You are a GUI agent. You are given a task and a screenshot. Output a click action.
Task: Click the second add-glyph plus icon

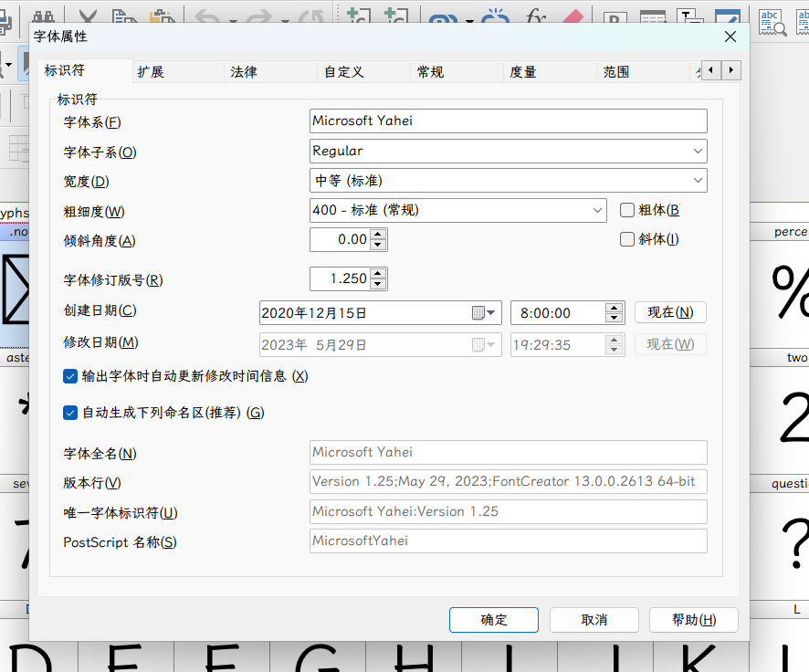point(395,16)
